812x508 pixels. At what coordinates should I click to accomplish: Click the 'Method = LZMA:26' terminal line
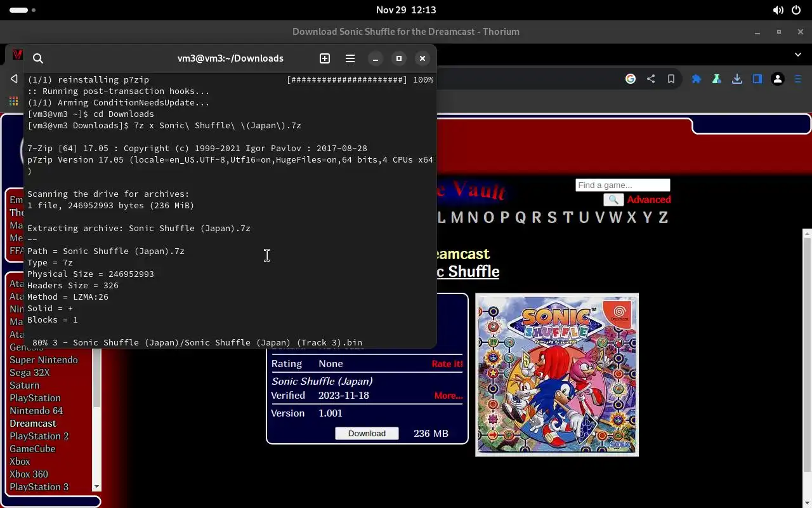(68, 297)
